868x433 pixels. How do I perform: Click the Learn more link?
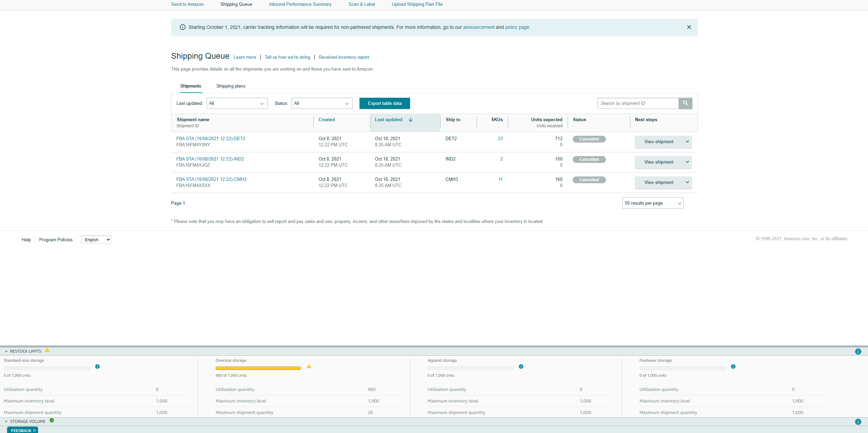pos(245,57)
